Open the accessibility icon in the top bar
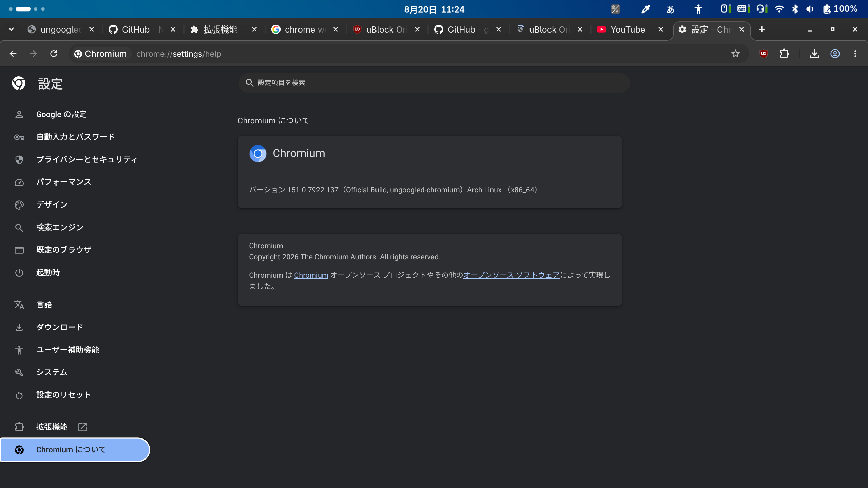Image resolution: width=868 pixels, height=488 pixels. coord(698,9)
